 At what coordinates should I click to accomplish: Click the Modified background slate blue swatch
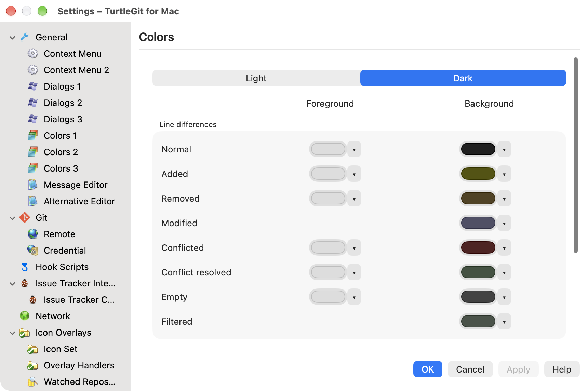click(478, 223)
